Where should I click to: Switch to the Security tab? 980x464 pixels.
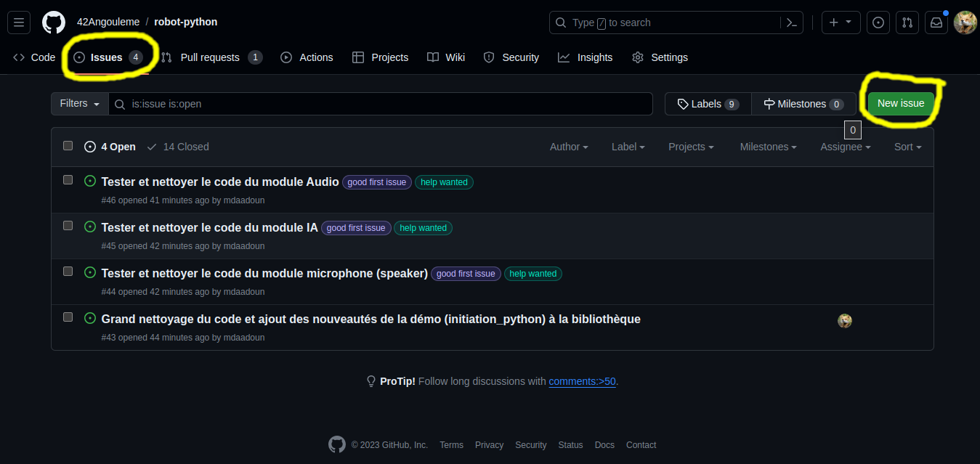click(511, 57)
